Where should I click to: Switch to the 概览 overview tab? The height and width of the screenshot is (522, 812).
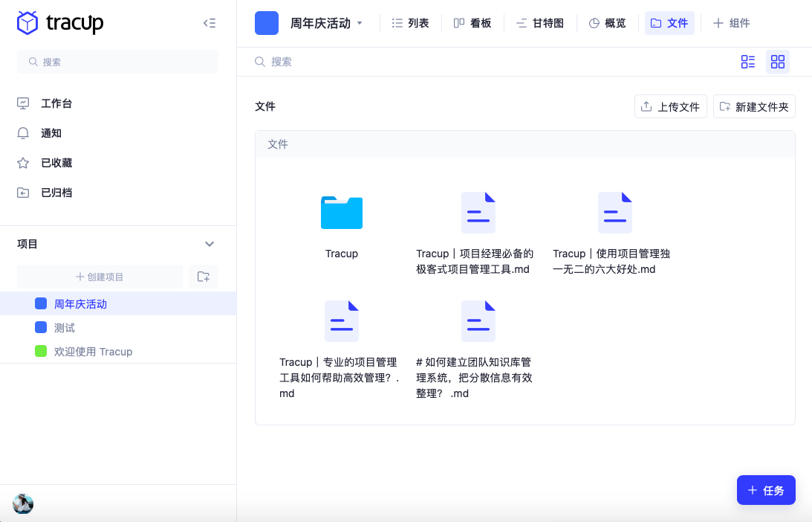608,23
